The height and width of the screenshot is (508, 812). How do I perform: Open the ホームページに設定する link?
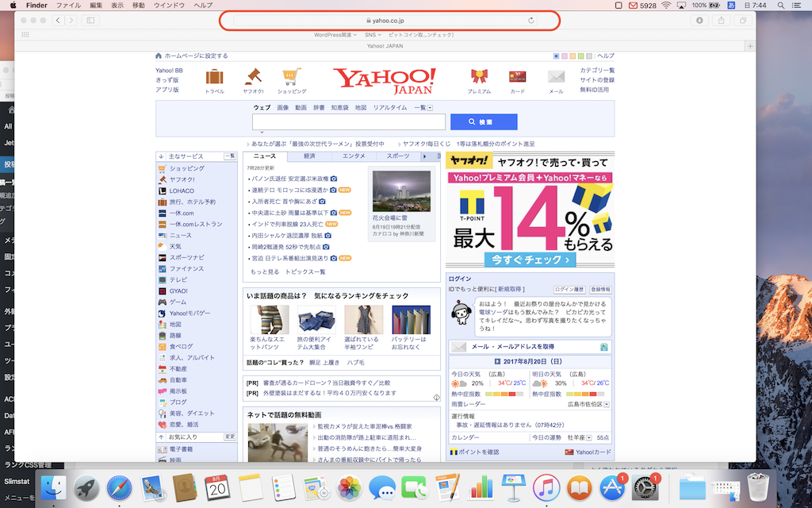[196, 56]
